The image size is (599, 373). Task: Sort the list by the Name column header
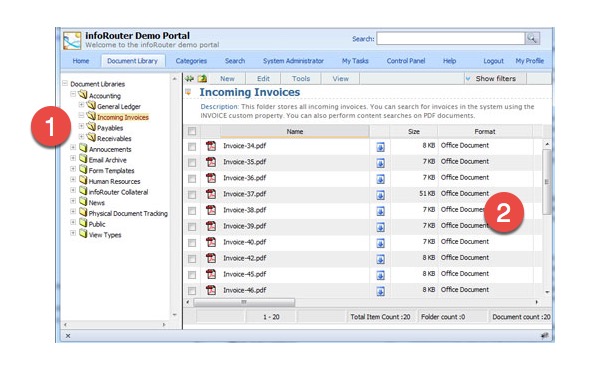[x=295, y=131]
